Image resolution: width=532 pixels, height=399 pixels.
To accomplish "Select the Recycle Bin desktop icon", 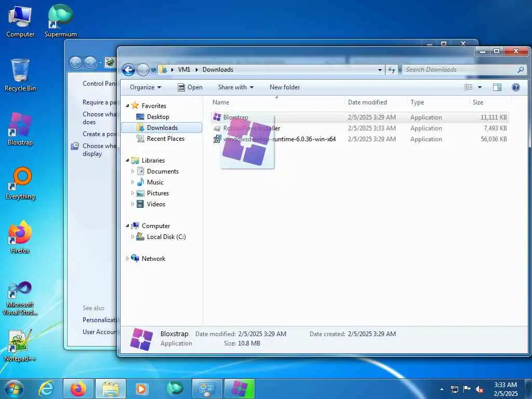I will pos(20,75).
